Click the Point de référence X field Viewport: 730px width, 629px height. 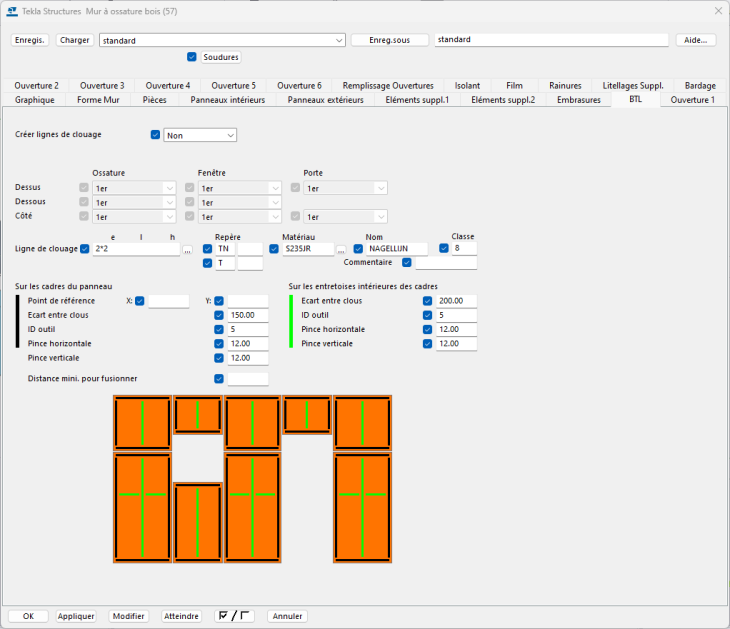(169, 301)
